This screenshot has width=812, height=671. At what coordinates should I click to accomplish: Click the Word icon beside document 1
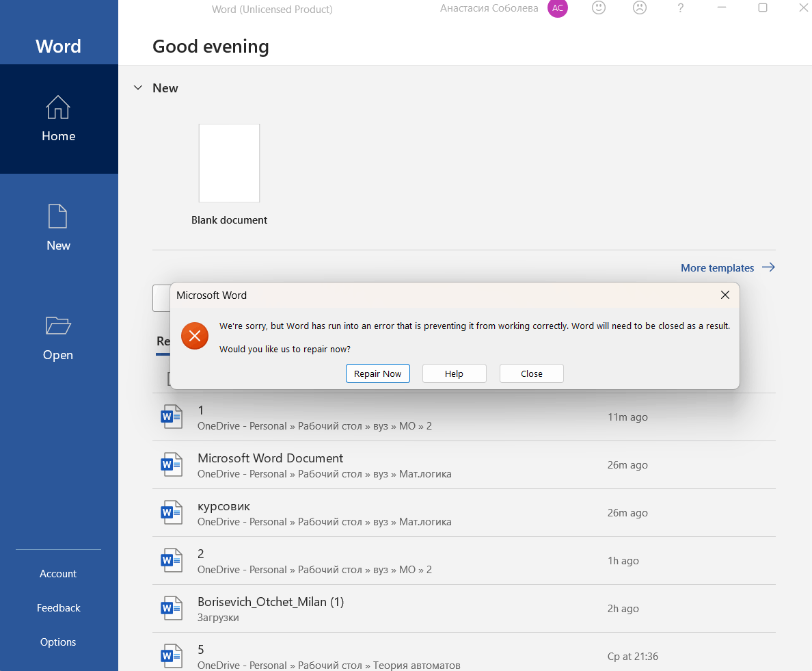pos(172,417)
